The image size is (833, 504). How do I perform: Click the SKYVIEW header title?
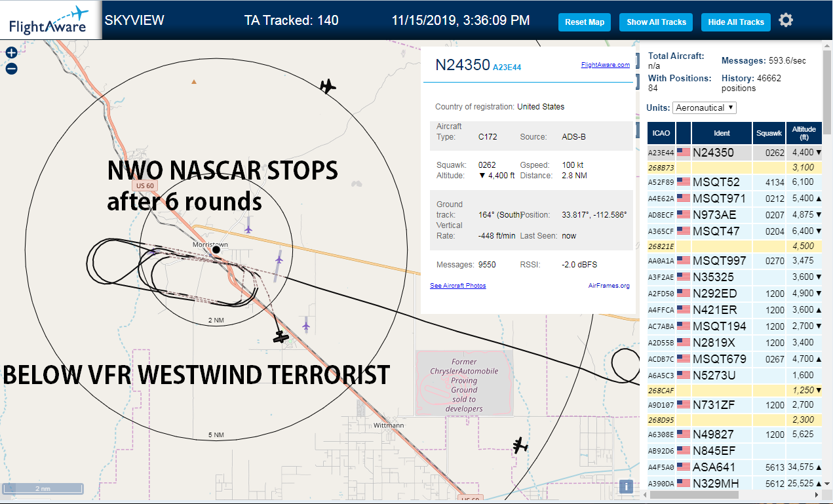[x=134, y=20]
